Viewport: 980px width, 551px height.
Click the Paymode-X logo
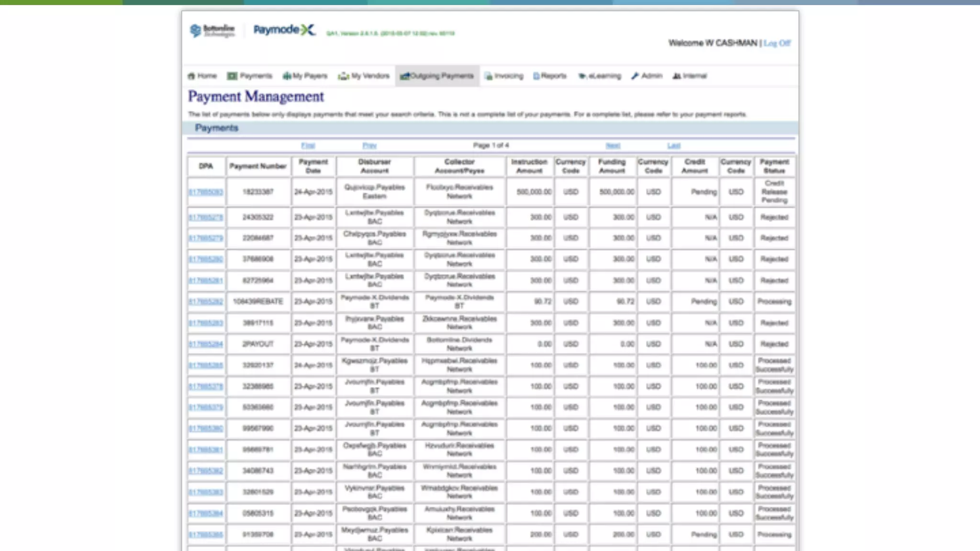(284, 30)
